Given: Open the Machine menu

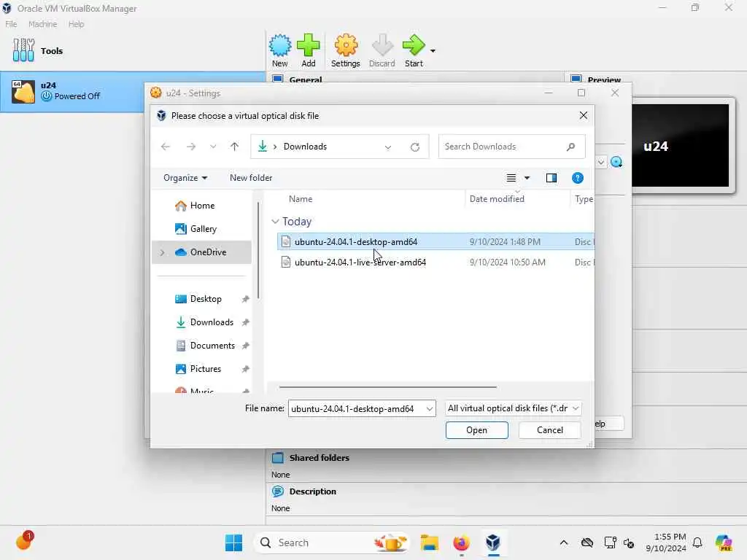Looking at the screenshot, I should click(42, 24).
